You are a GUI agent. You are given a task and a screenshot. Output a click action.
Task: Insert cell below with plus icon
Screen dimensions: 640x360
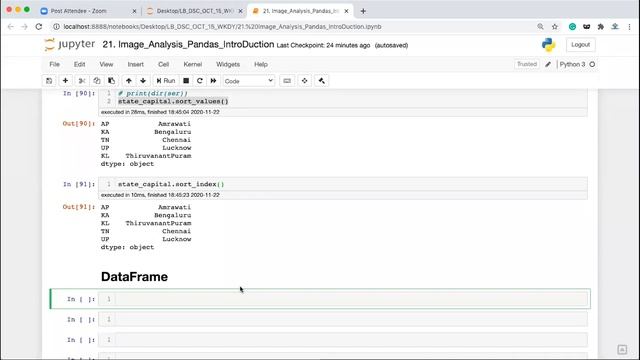65,81
